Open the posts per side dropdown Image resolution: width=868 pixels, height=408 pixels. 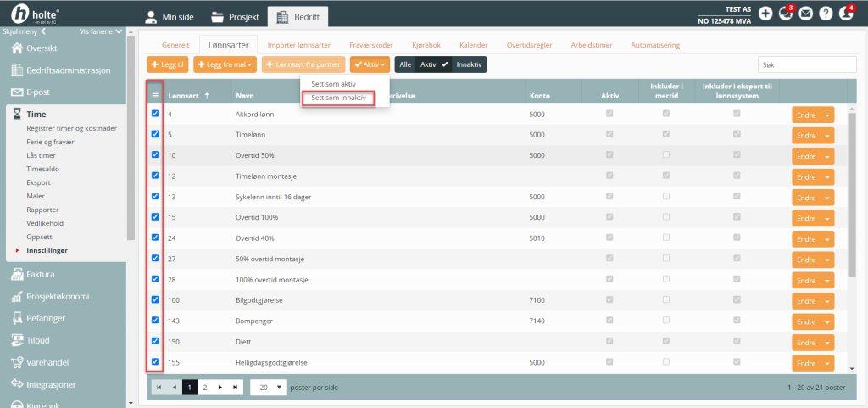click(267, 387)
